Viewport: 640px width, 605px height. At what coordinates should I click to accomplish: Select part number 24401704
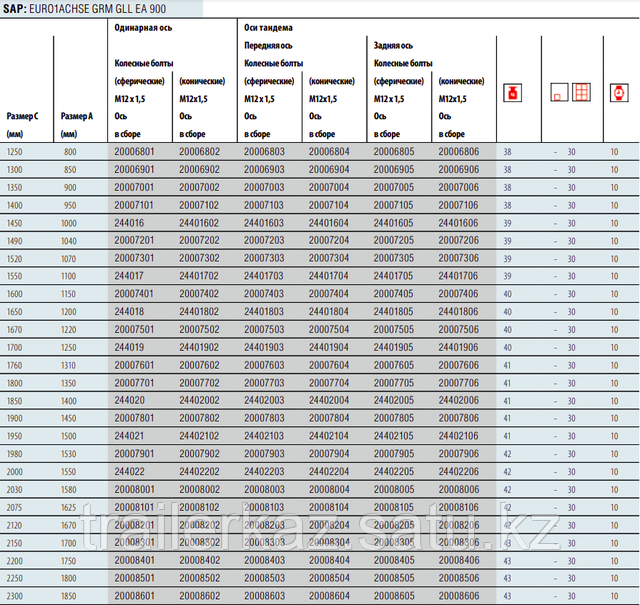[x=329, y=276]
